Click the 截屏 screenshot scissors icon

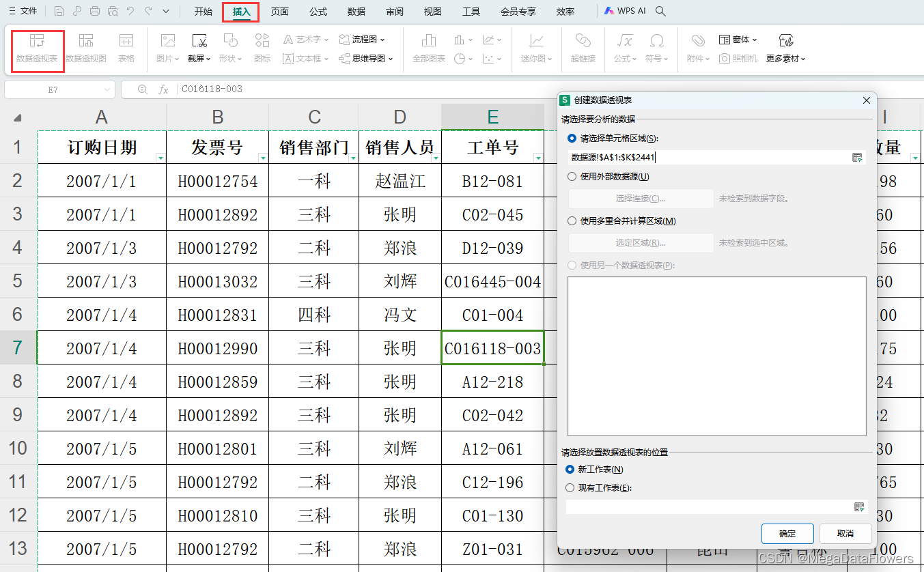pyautogui.click(x=199, y=41)
